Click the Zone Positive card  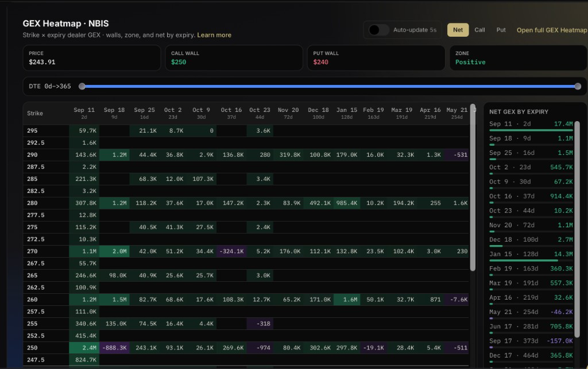[x=519, y=58]
